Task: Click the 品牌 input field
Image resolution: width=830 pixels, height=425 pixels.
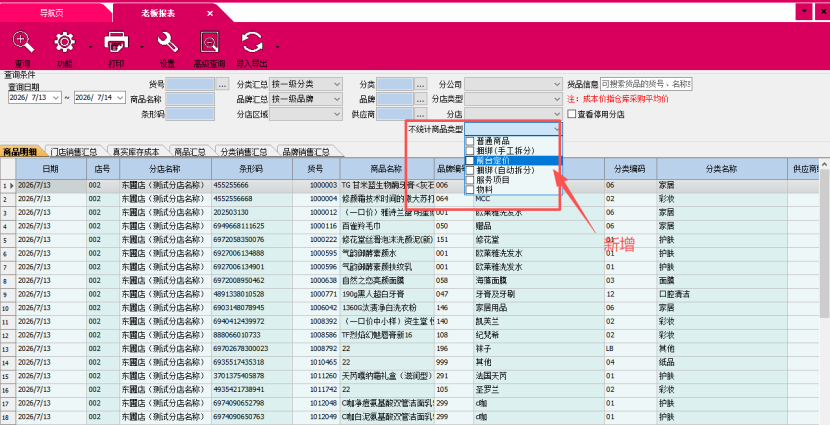Action: click(x=395, y=99)
